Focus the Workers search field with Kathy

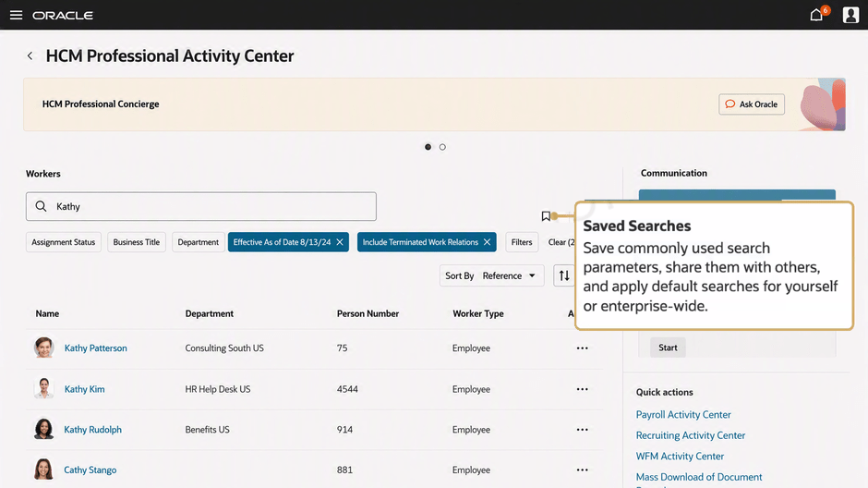click(201, 207)
